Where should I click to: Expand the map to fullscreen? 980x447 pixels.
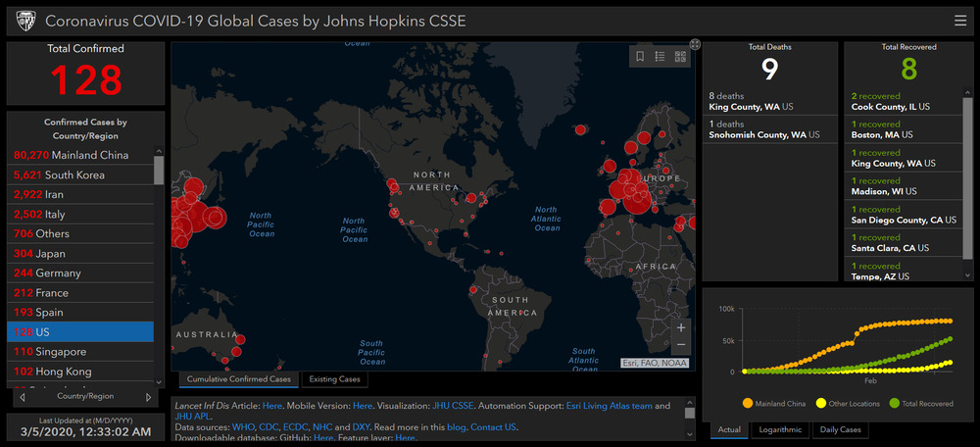[695, 44]
